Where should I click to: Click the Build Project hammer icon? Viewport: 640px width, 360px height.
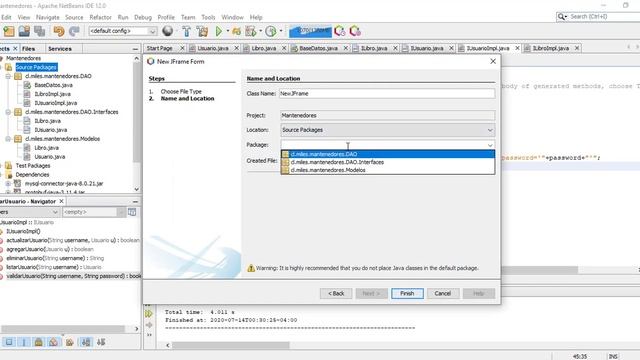pos(187,31)
